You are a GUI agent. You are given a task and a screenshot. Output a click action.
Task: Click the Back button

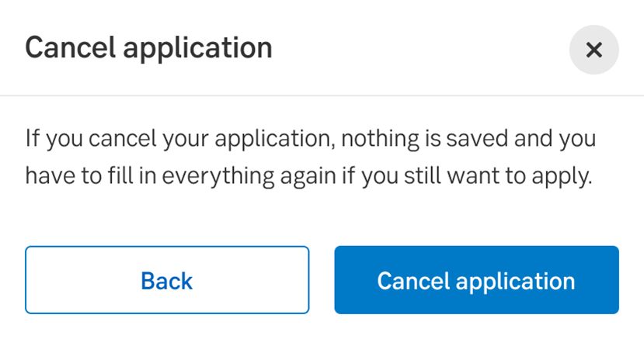tap(167, 280)
